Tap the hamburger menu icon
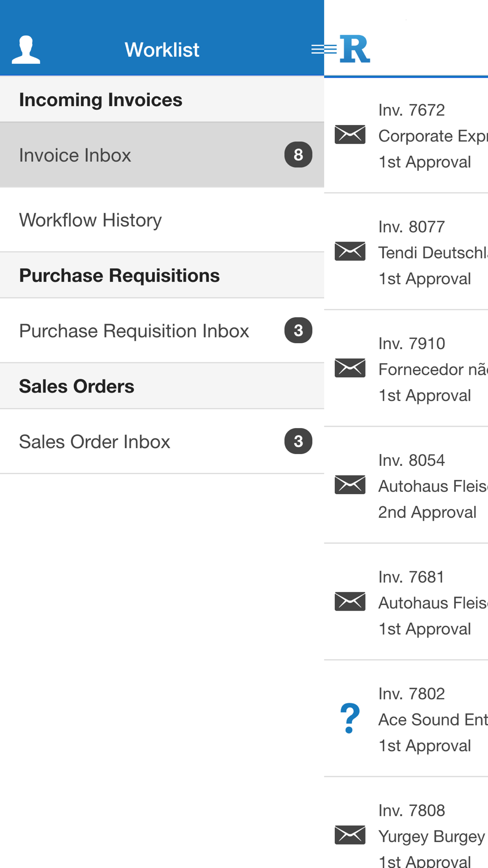The width and height of the screenshot is (488, 868). (x=323, y=49)
